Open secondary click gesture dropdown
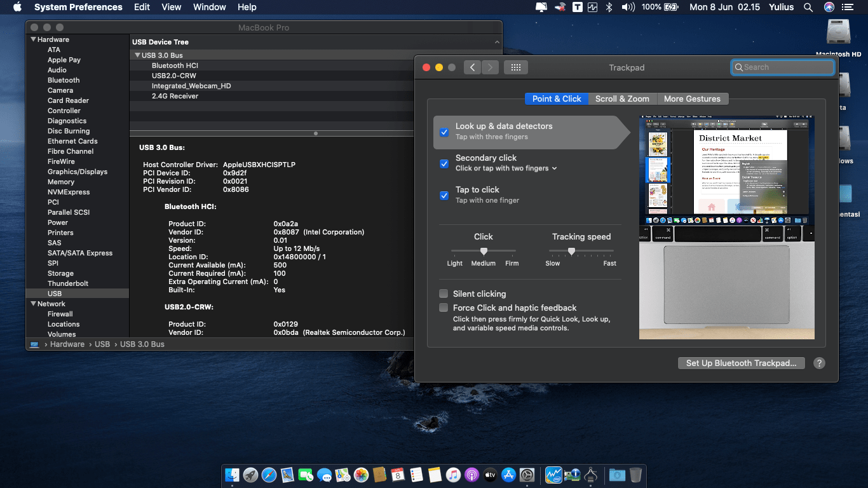 click(506, 168)
